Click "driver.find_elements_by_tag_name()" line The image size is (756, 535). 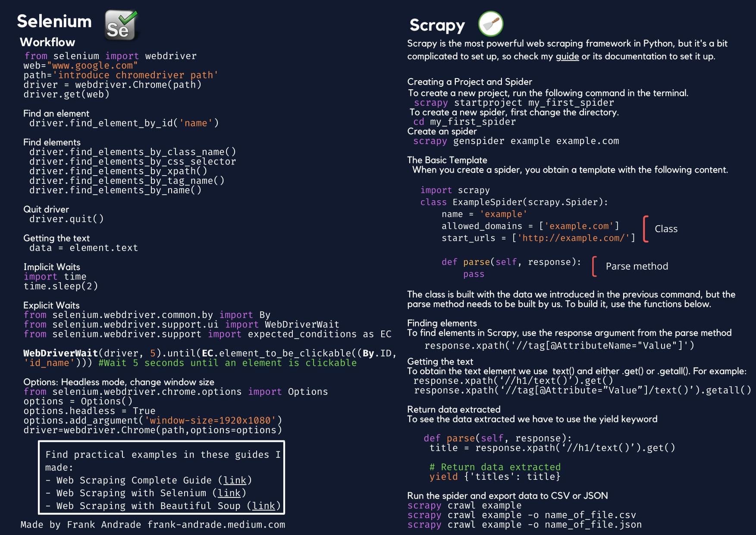[x=127, y=180]
